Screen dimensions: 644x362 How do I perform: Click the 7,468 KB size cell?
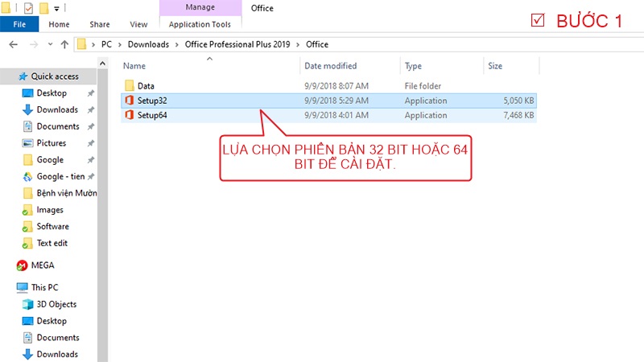(518, 115)
